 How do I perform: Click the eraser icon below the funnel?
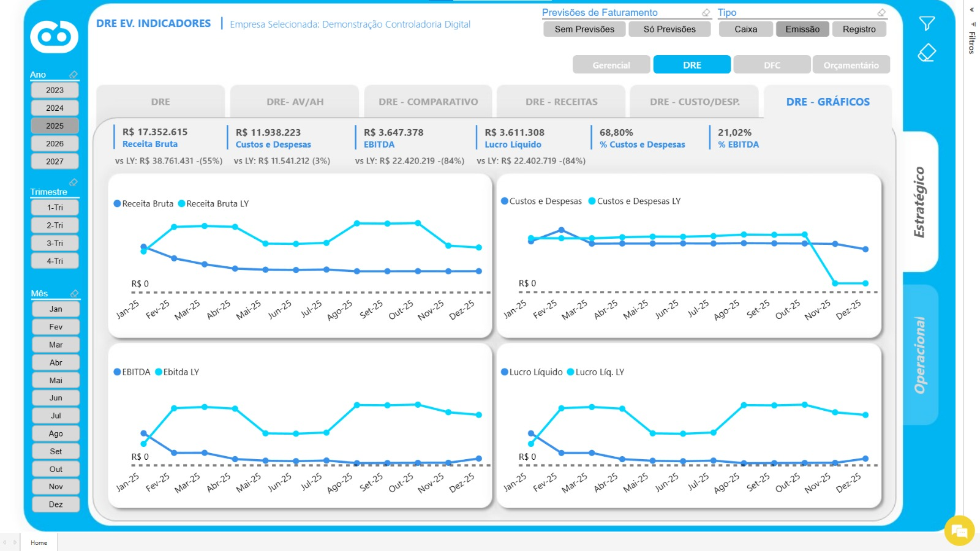coord(927,53)
